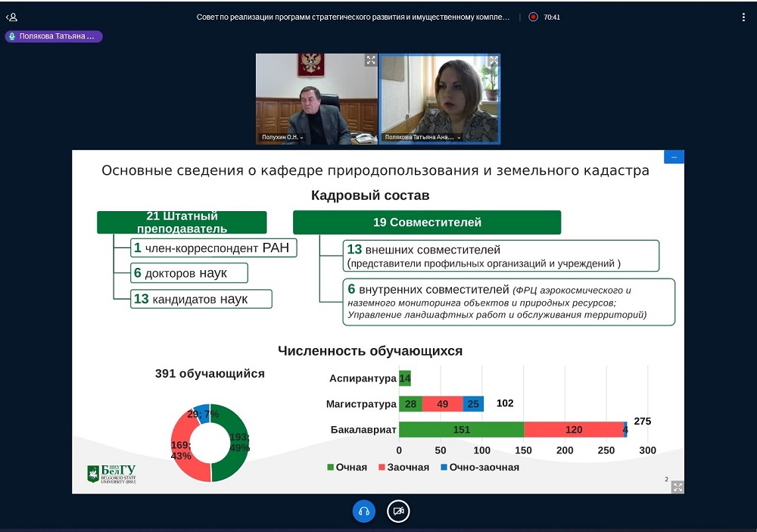This screenshot has width=757, height=532.
Task: Open the three-dot options menu
Action: pos(743,17)
